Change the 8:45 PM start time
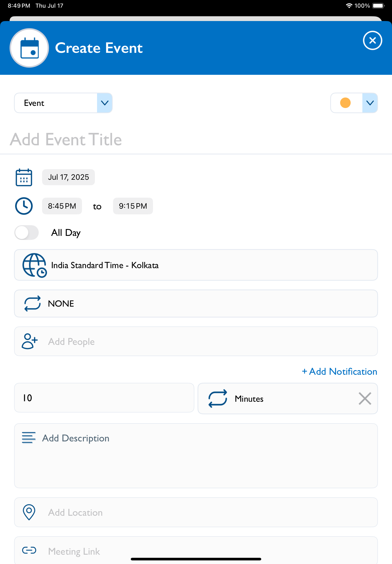 (62, 206)
